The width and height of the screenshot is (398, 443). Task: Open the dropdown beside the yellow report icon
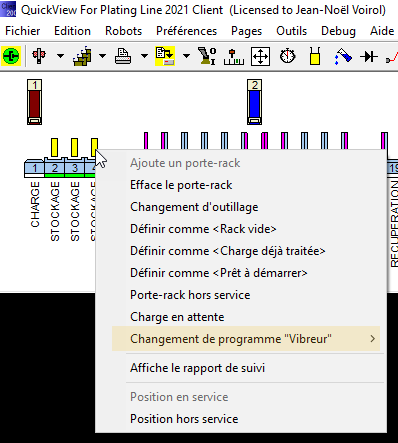186,56
